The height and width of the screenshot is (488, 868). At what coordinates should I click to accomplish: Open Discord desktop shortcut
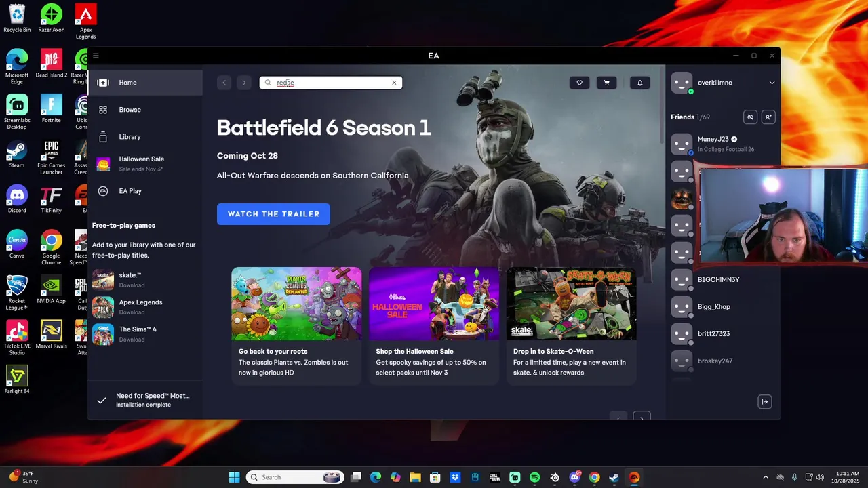tap(17, 199)
